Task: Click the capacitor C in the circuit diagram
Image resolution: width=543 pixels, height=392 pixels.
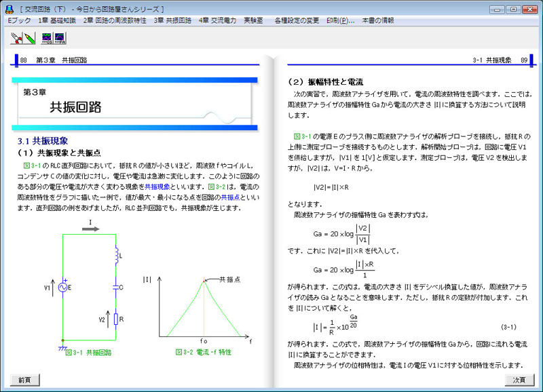Action: 115,287
